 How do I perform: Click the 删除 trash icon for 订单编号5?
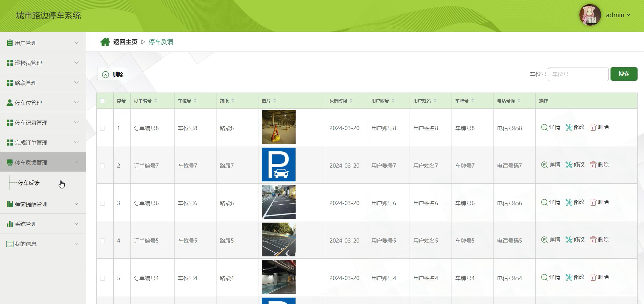pyautogui.click(x=593, y=240)
